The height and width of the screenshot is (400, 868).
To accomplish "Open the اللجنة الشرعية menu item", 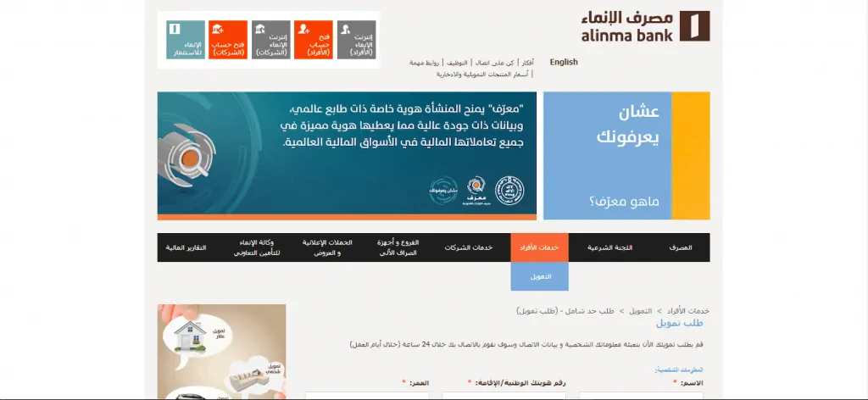I will [610, 247].
